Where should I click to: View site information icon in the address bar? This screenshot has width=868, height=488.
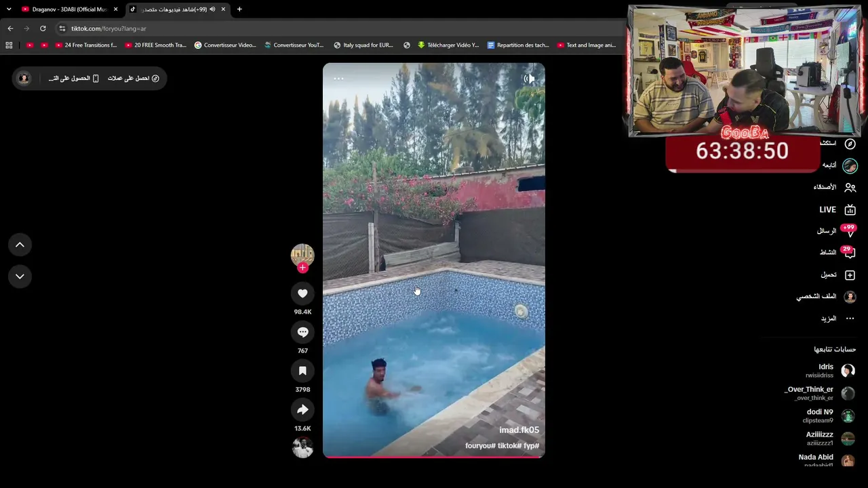(x=62, y=28)
